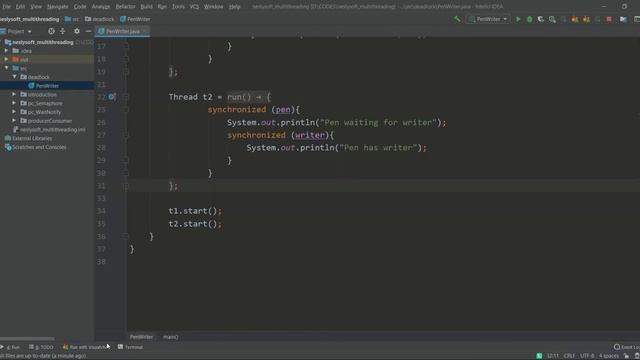Select External Libraries node

[29, 138]
